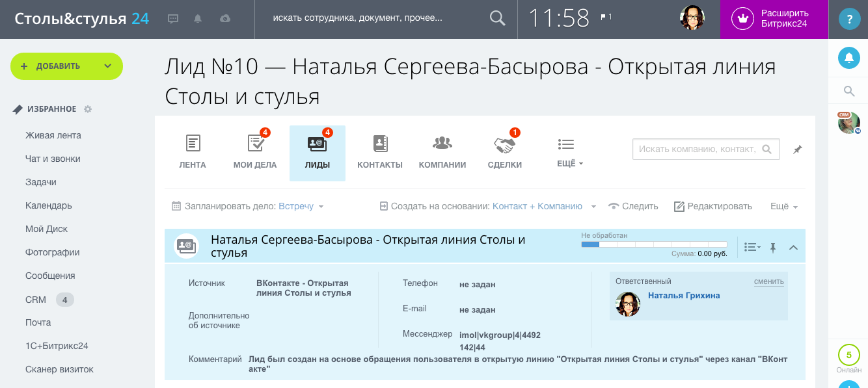Click the blue plus button at bottom right
The image size is (868, 388).
[848, 385]
